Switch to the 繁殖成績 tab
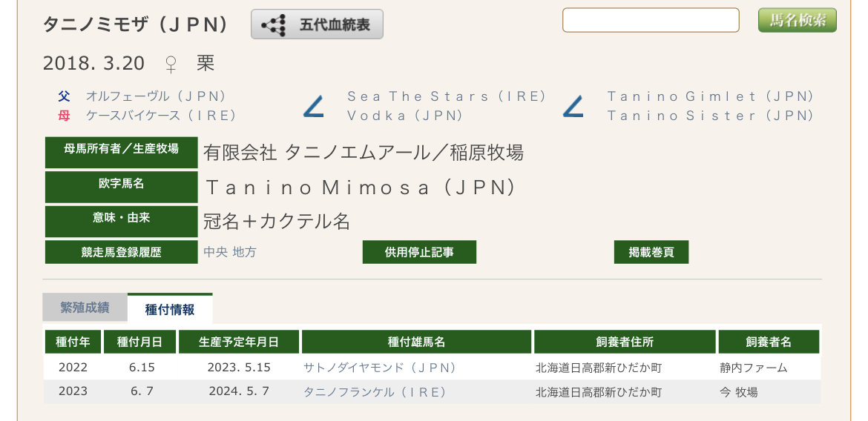This screenshot has width=868, height=421. [x=85, y=308]
